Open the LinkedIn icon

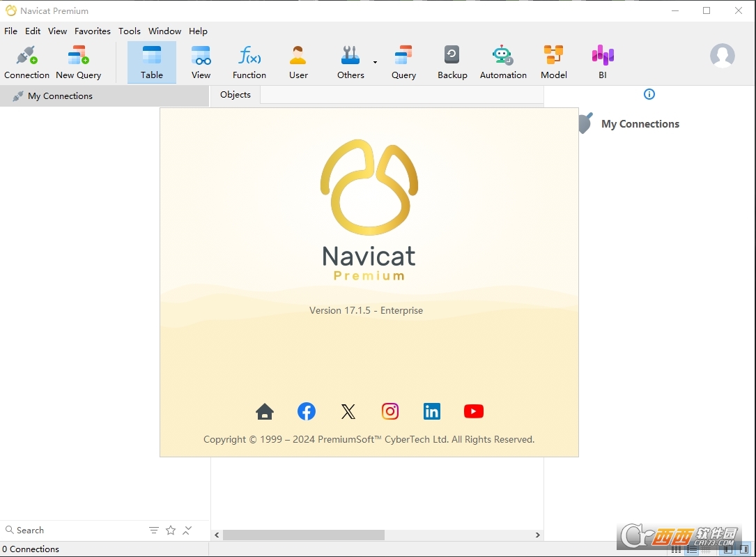click(x=432, y=411)
